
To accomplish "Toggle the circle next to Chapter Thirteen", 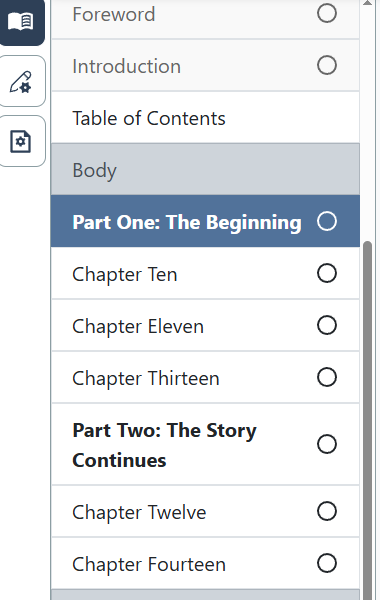I will pyautogui.click(x=327, y=377).
